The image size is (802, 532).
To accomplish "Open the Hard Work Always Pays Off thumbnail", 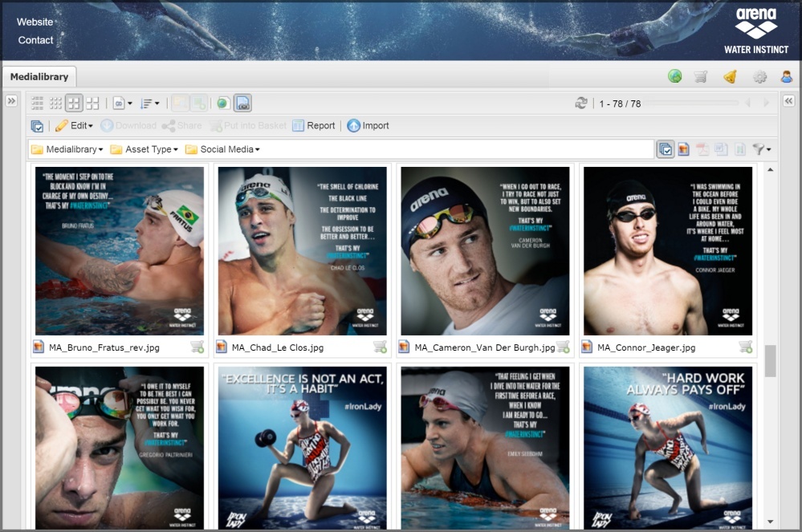I will coord(668,448).
